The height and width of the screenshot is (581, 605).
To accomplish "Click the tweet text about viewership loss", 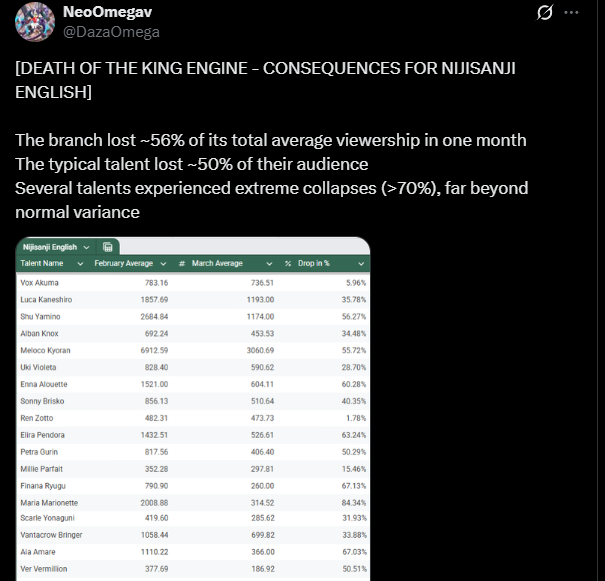I will [x=271, y=140].
